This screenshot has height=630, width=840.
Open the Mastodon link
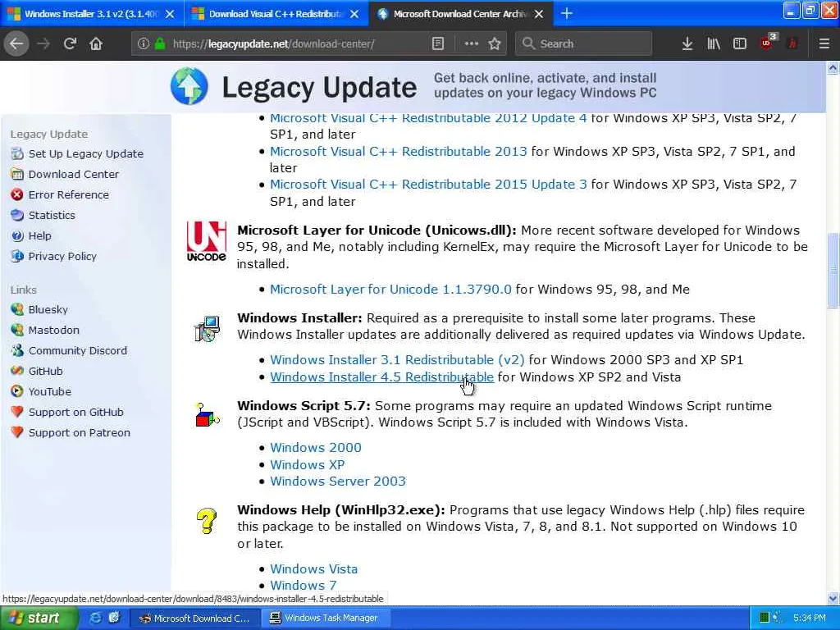(53, 330)
